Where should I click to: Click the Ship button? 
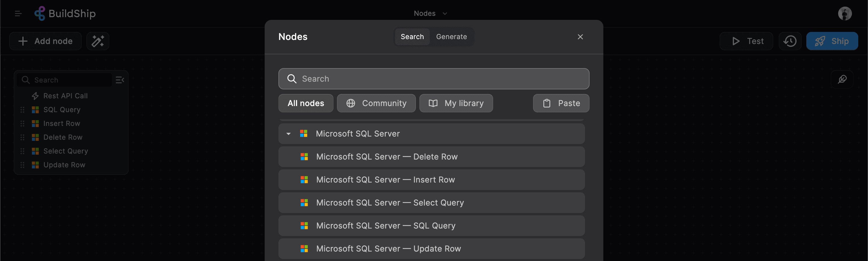[x=832, y=41]
